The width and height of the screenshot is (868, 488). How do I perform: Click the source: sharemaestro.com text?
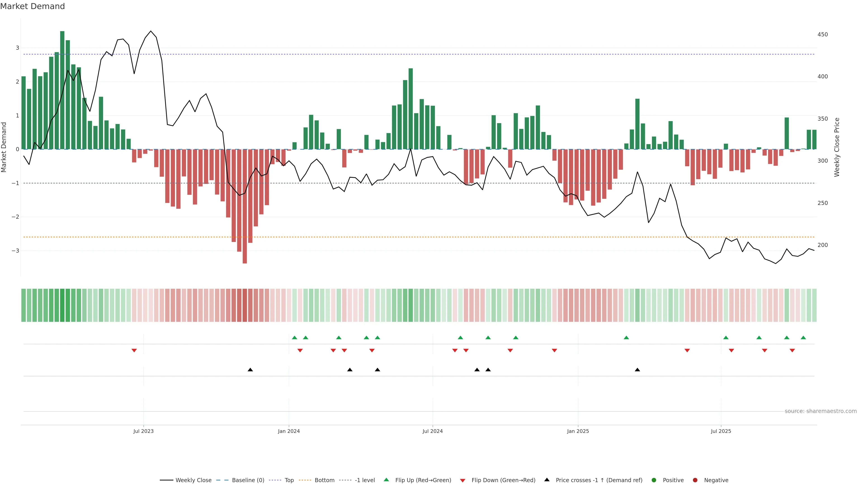[821, 411]
